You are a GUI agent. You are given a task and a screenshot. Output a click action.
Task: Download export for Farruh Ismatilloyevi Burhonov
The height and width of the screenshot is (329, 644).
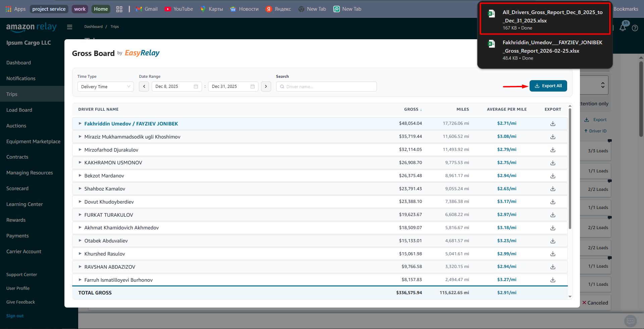click(x=553, y=280)
